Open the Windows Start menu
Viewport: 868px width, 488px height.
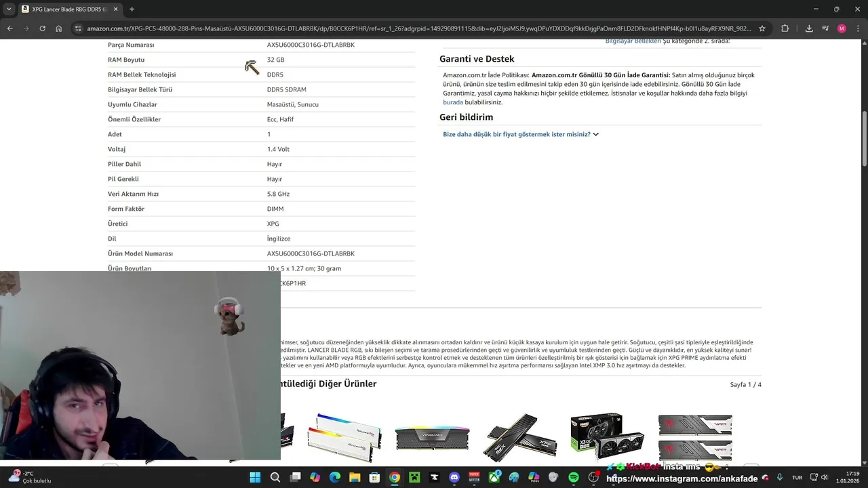[x=255, y=477]
